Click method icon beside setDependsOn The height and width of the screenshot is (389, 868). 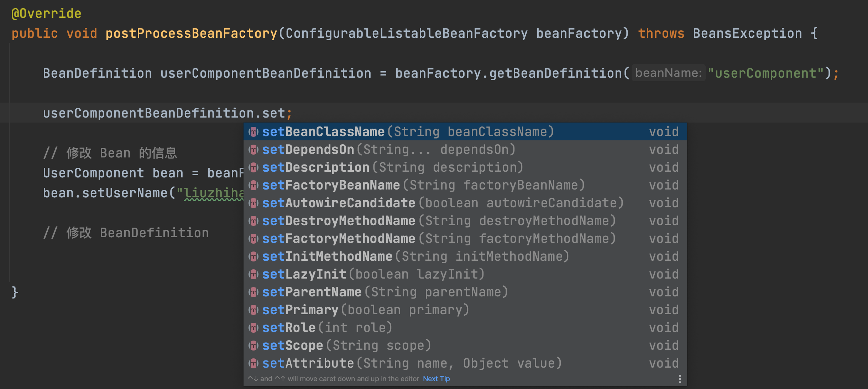[253, 150]
